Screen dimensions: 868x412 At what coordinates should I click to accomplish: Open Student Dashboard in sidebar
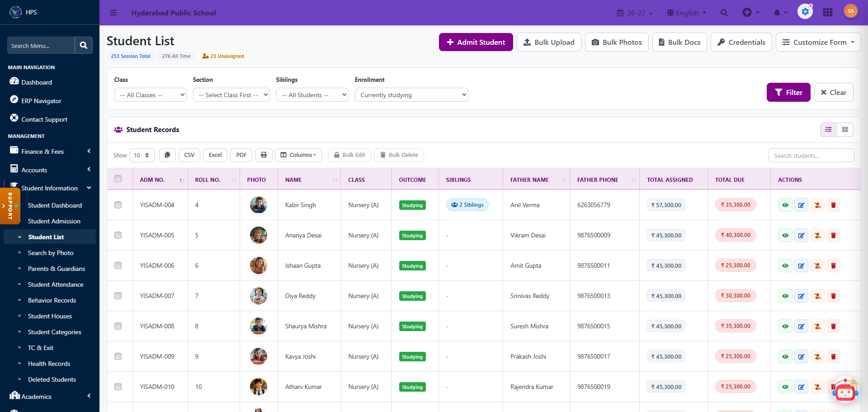click(55, 205)
